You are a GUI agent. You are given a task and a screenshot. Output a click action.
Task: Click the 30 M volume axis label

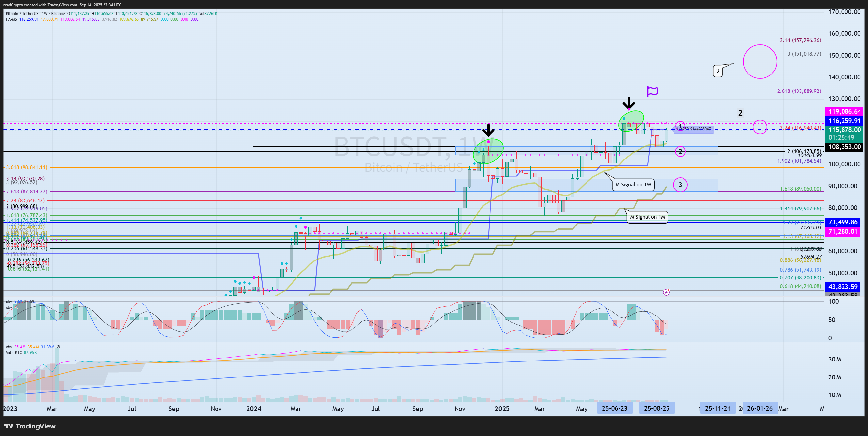pos(835,359)
